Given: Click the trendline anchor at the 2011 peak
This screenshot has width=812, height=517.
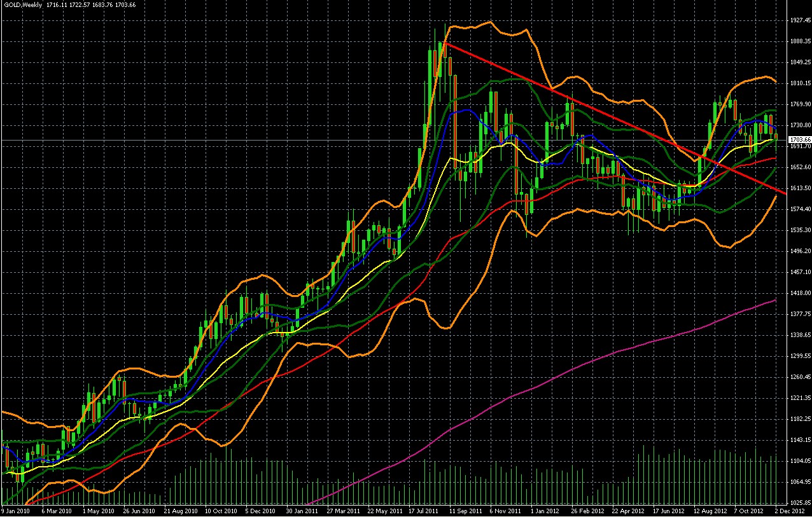Looking at the screenshot, I should coord(444,42).
